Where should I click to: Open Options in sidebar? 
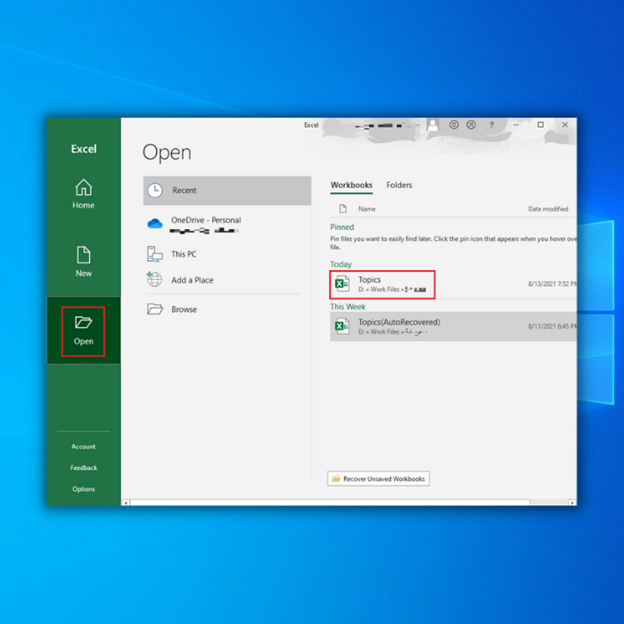[x=83, y=489]
